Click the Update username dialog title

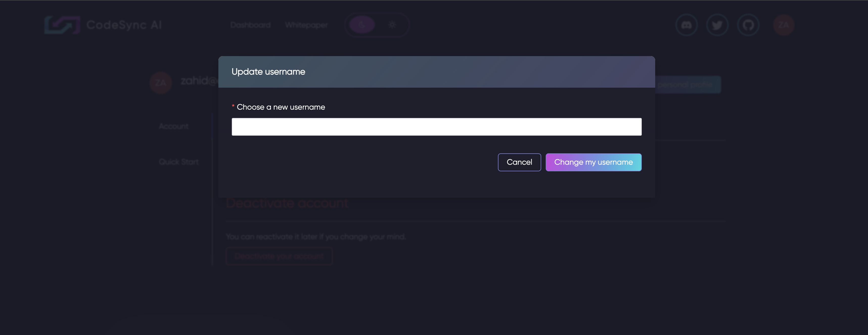click(268, 72)
